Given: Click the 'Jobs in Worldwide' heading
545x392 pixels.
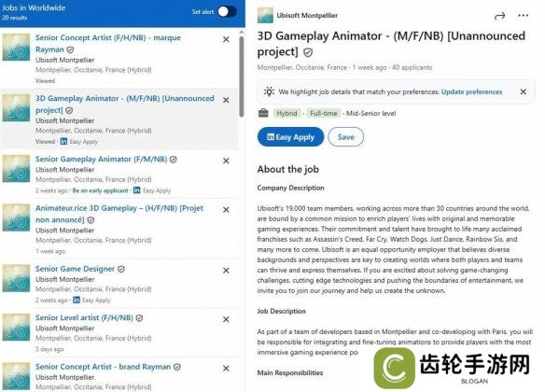Looking at the screenshot, I should click(x=34, y=7).
